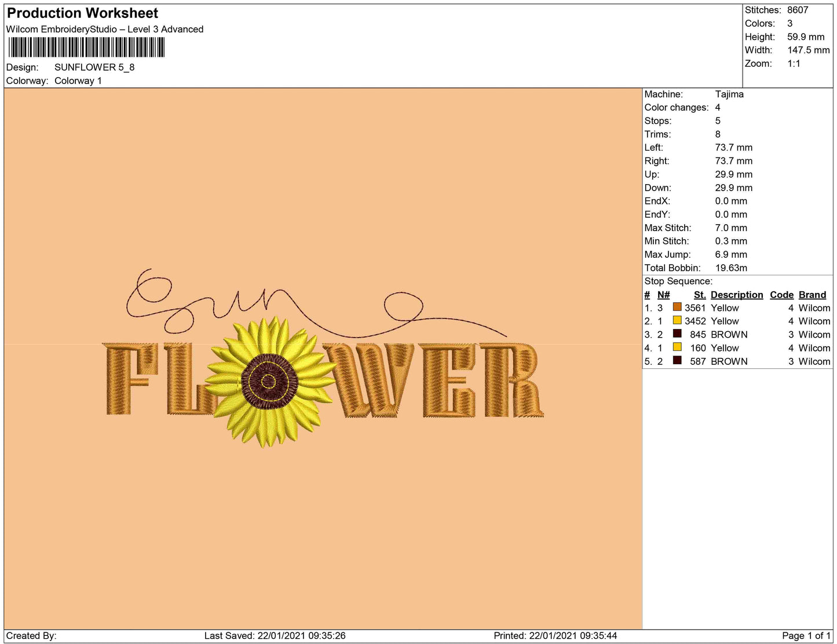
Task: Select the yellow swatch with 3452 stitches
Action: tap(677, 321)
